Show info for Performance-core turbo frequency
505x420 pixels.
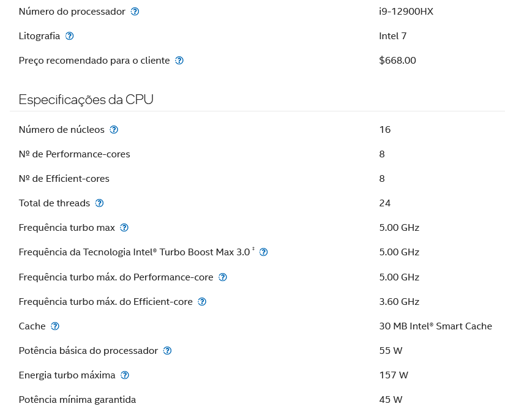(x=223, y=277)
